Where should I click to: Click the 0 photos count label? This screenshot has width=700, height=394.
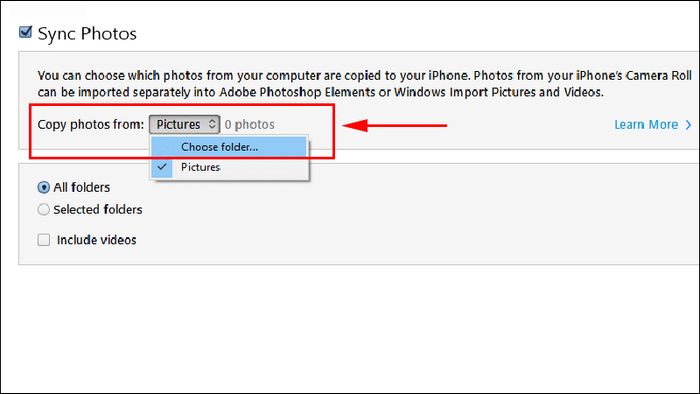(x=250, y=124)
